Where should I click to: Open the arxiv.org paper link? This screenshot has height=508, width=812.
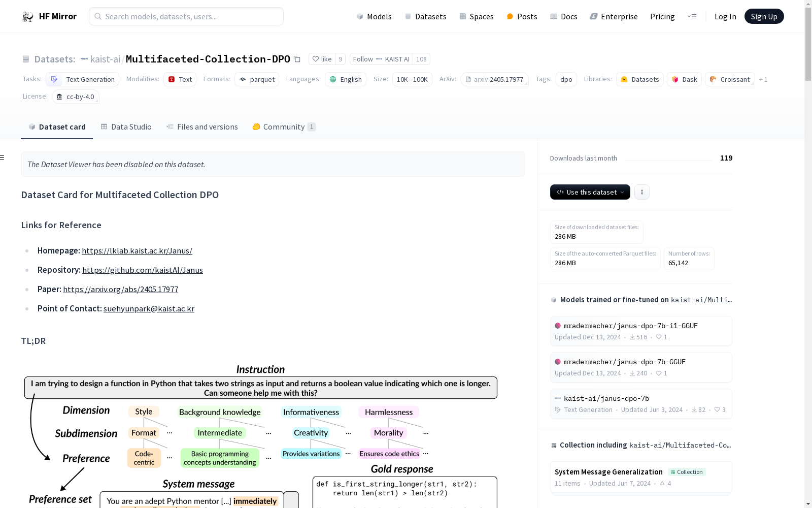point(121,290)
